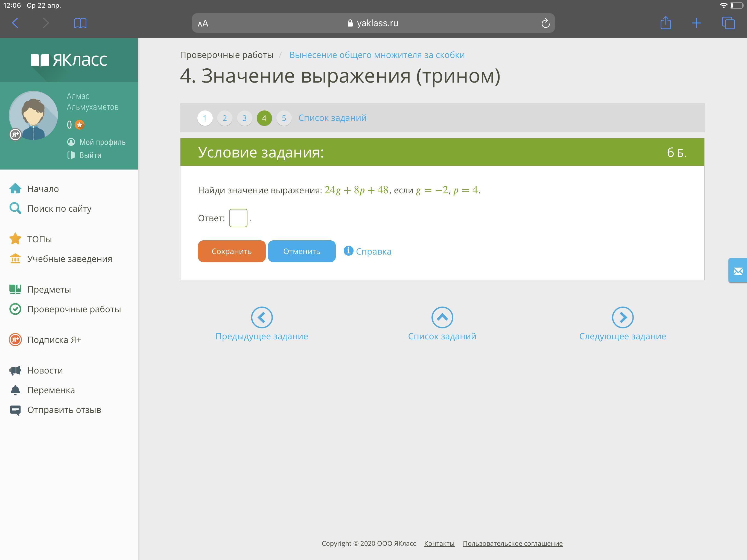Tap Safari back arrow icon
Screen dimensions: 747x560
click(15, 23)
